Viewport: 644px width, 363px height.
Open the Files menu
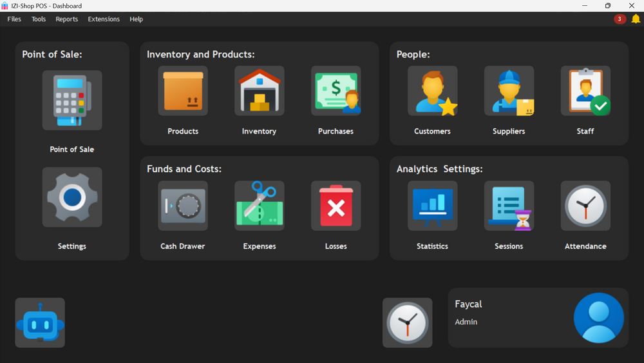(x=14, y=19)
